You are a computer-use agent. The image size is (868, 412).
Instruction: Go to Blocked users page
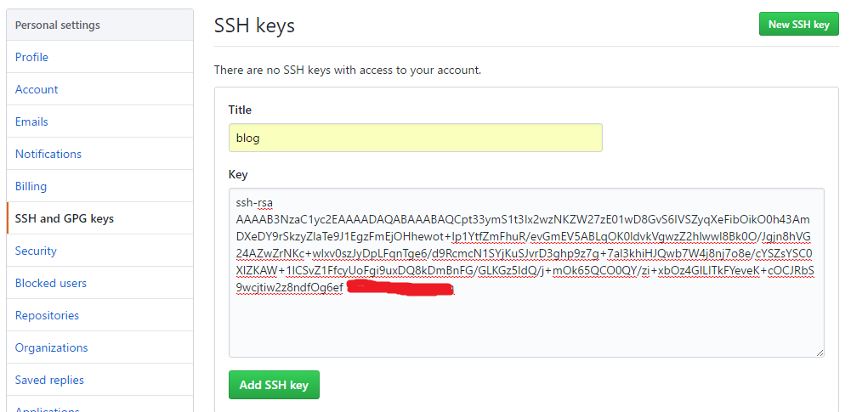(x=51, y=283)
